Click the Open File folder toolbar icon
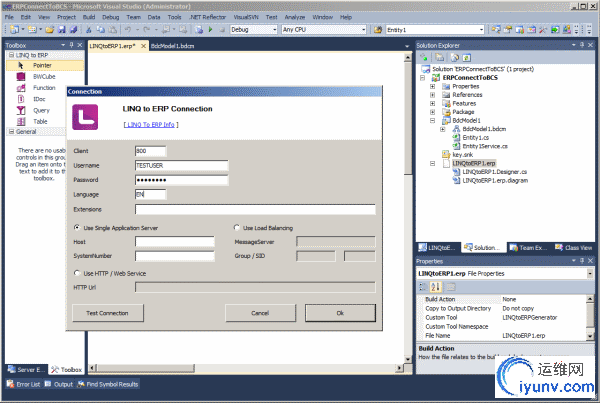 [x=49, y=29]
